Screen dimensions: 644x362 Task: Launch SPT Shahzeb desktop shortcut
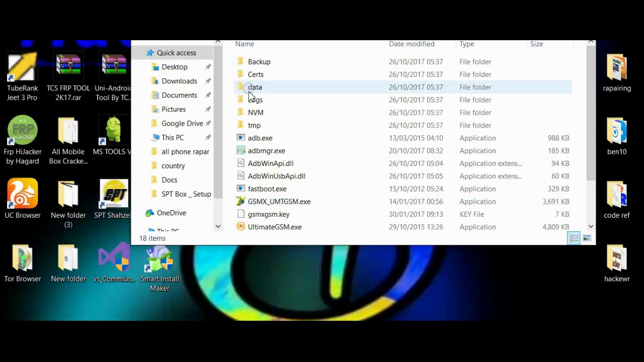coord(114,200)
